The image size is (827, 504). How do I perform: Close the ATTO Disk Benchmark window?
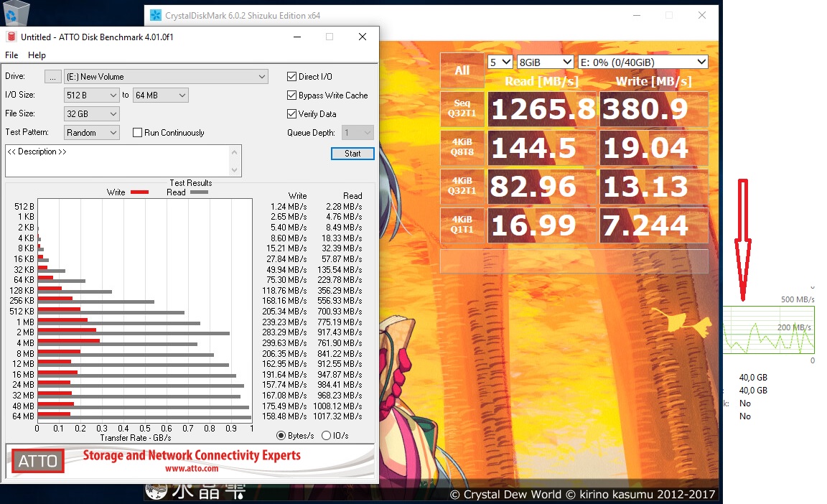pyautogui.click(x=363, y=37)
